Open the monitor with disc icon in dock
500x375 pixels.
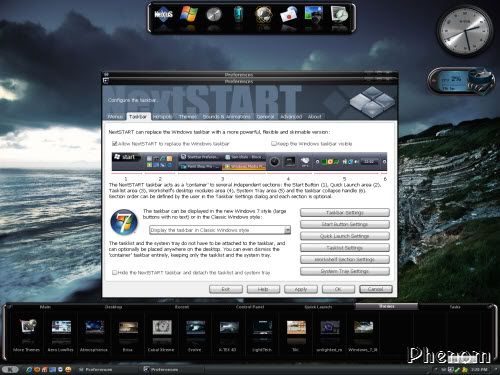339,15
